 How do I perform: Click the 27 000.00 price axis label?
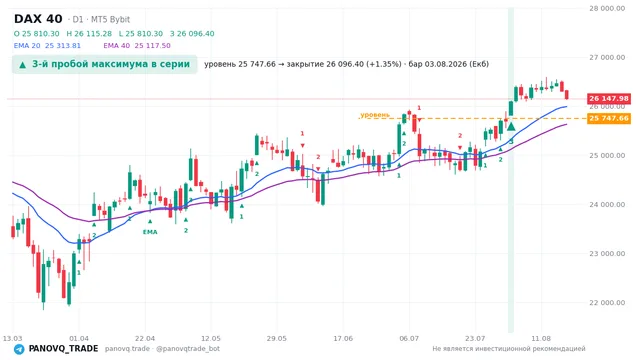click(607, 57)
